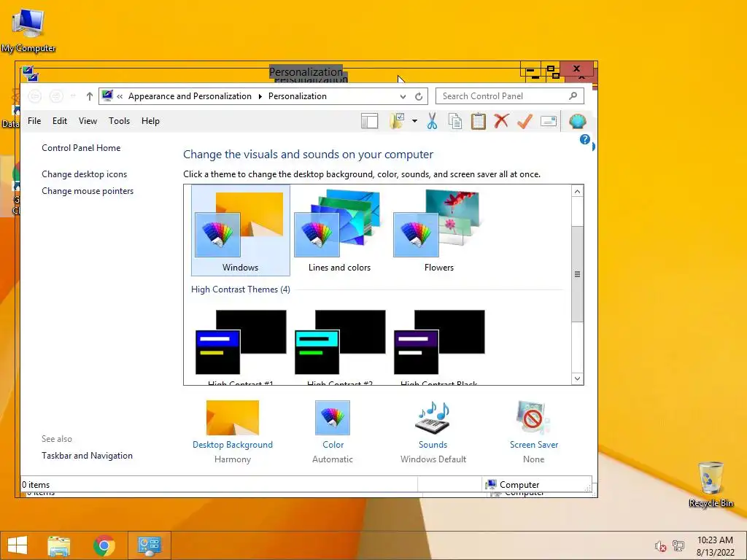Viewport: 747px width, 560px height.
Task: Click the Back navigation arrow
Action: tap(34, 96)
